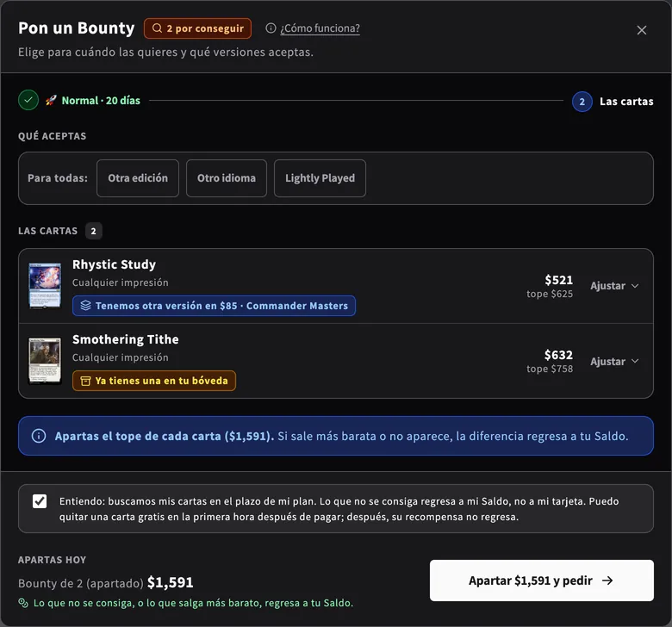Click the green Lo que no se consiga note

click(x=193, y=603)
